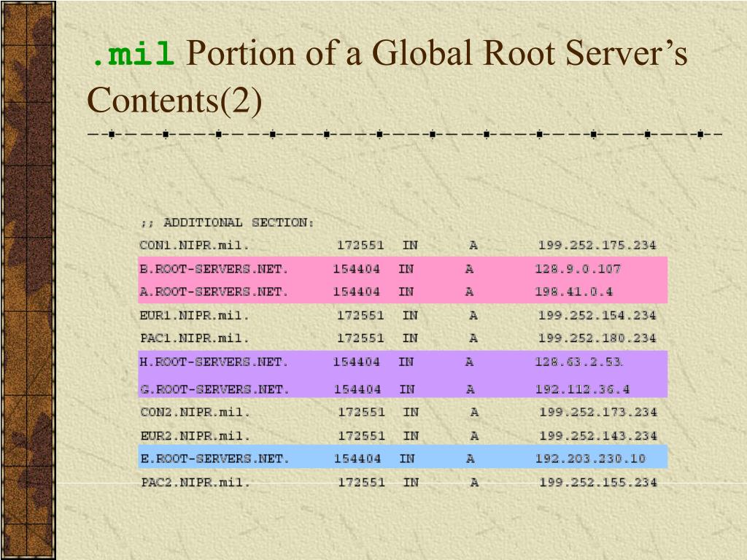Viewport: 747px width, 560px height.
Task: Click IP address 128.63.2.53
Action: click(x=578, y=362)
